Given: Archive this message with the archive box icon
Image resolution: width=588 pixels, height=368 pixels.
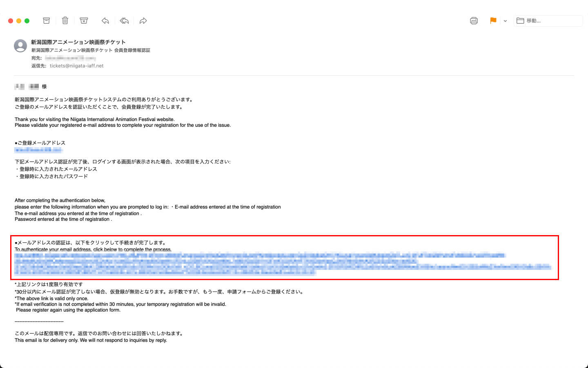Looking at the screenshot, I should pyautogui.click(x=47, y=21).
